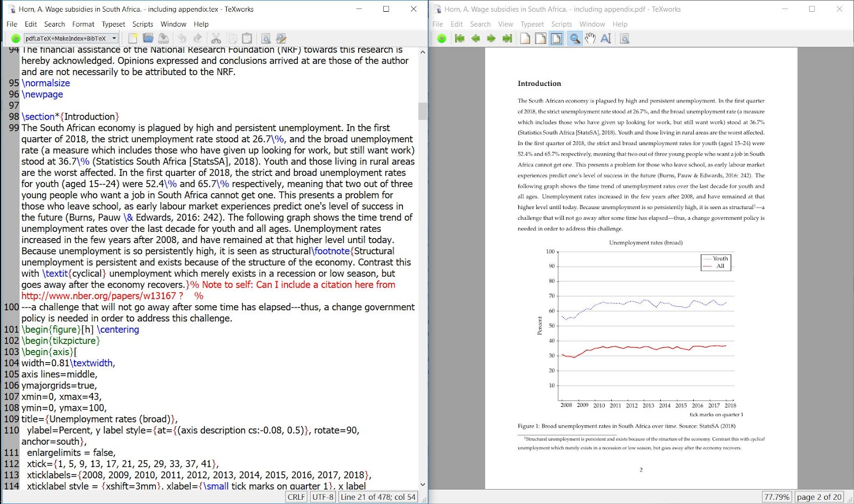This screenshot has height=504, width=854.
Task: Click the Find icon in the editor toolbar
Action: [x=265, y=38]
